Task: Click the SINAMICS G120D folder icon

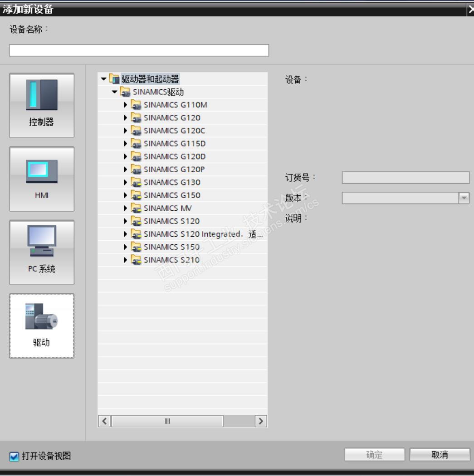Action: coord(136,156)
